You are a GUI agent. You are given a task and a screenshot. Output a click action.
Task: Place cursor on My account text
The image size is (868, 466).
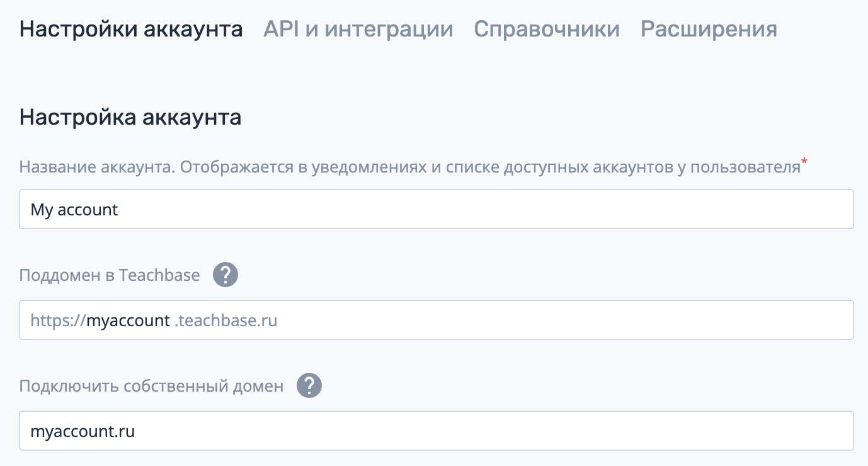pos(74,210)
